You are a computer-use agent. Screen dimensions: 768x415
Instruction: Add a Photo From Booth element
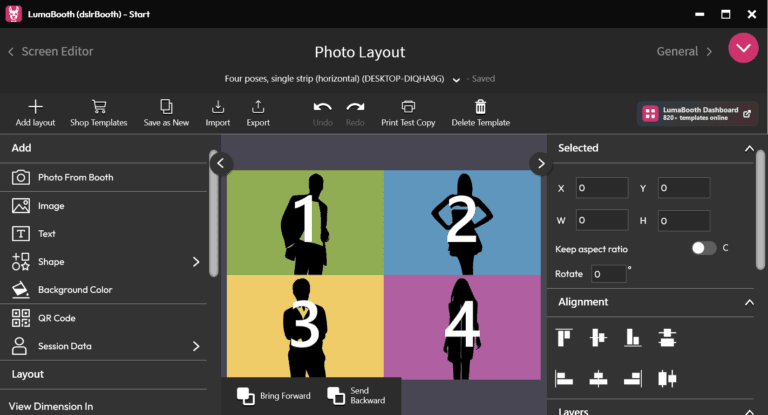pos(103,177)
